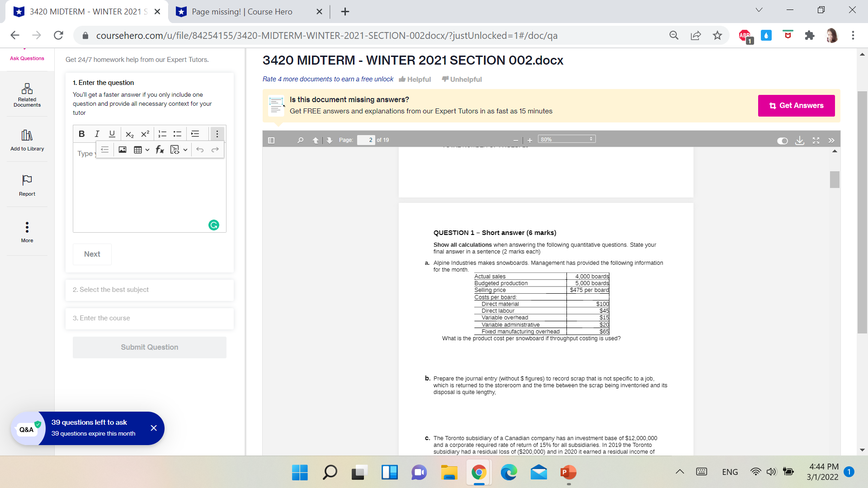Undo last edit in the editor
Viewport: 868px width, 488px height.
coord(200,150)
